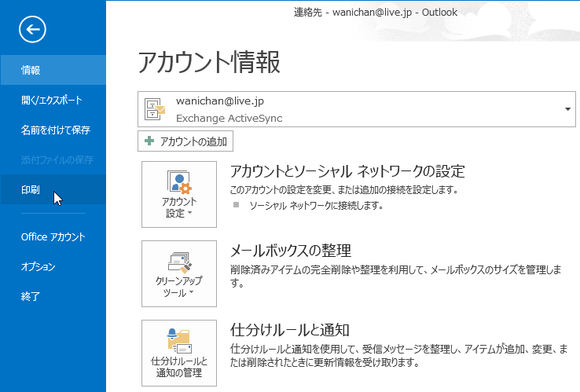The width and height of the screenshot is (580, 392).
Task: Click 仕分けルールと通知 heading
Action: tap(290, 330)
